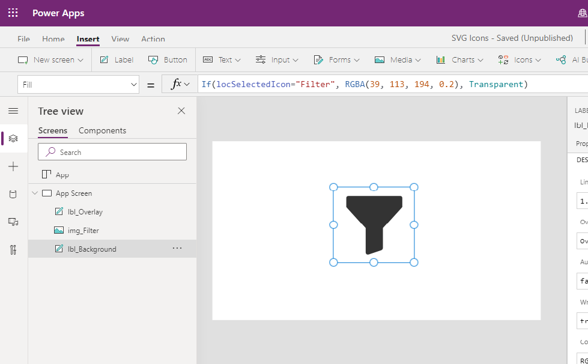This screenshot has height=364, width=588.
Task: Insert a Label control
Action: point(117,59)
